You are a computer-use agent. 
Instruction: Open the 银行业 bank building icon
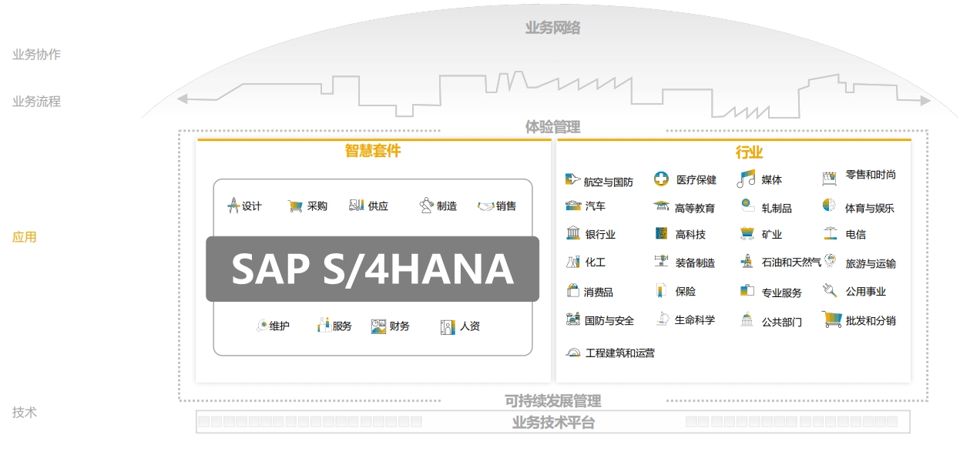(x=572, y=233)
